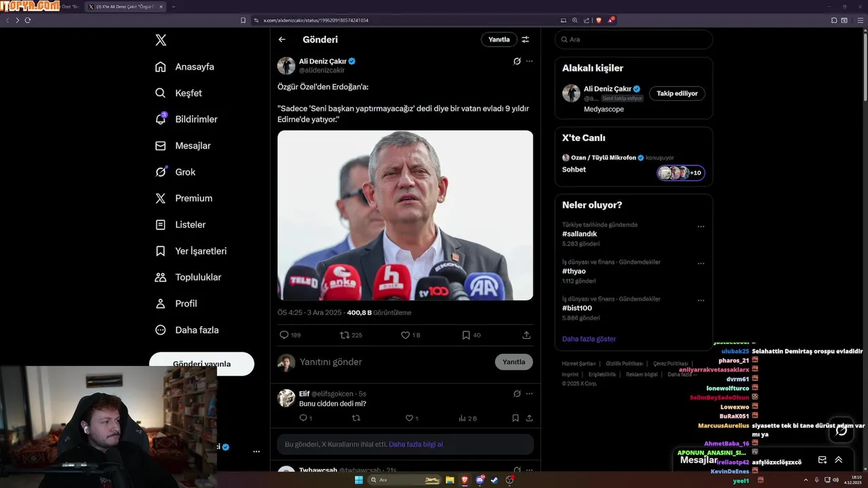Go to Anasayfa in the sidebar
The image size is (868, 488).
[x=185, y=66]
